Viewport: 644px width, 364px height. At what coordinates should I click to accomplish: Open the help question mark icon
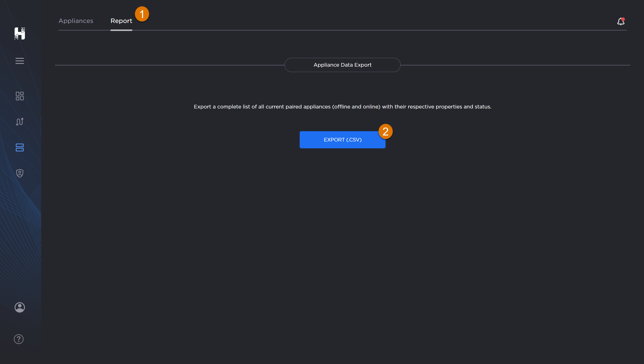coord(18,339)
